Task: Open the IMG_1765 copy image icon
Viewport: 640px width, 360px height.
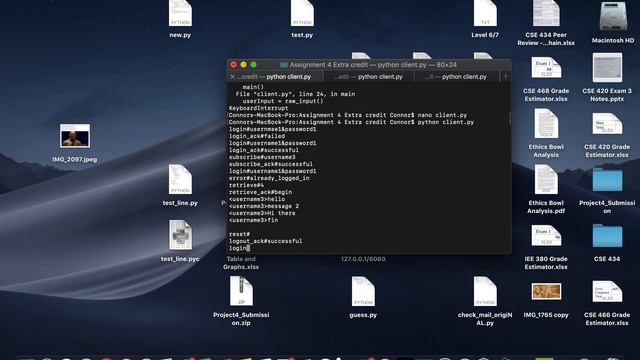Action: tap(546, 291)
